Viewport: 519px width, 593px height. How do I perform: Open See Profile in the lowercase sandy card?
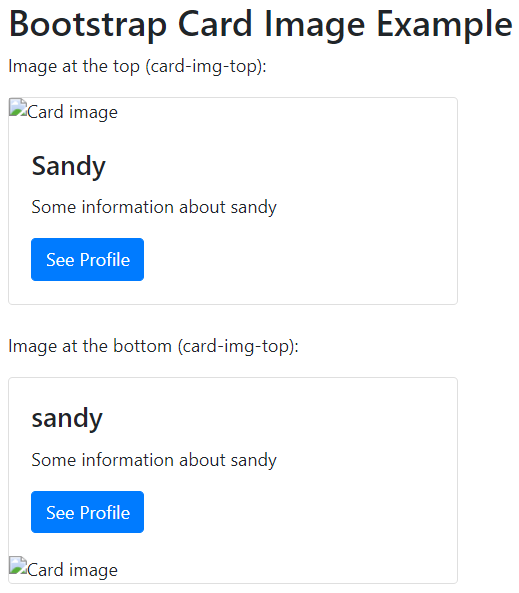[87, 512]
